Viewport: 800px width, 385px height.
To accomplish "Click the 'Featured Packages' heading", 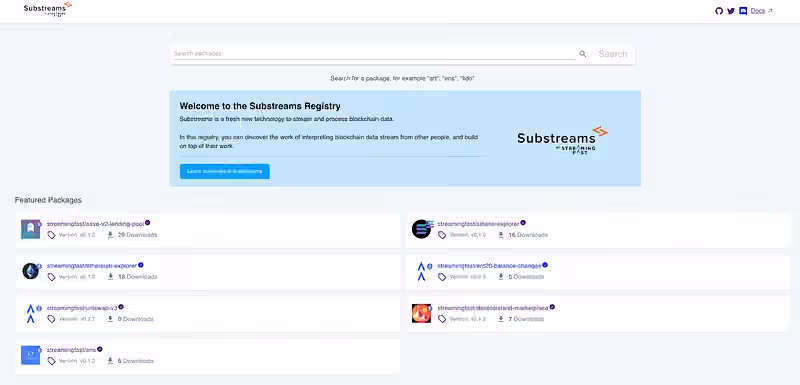I will [x=48, y=200].
